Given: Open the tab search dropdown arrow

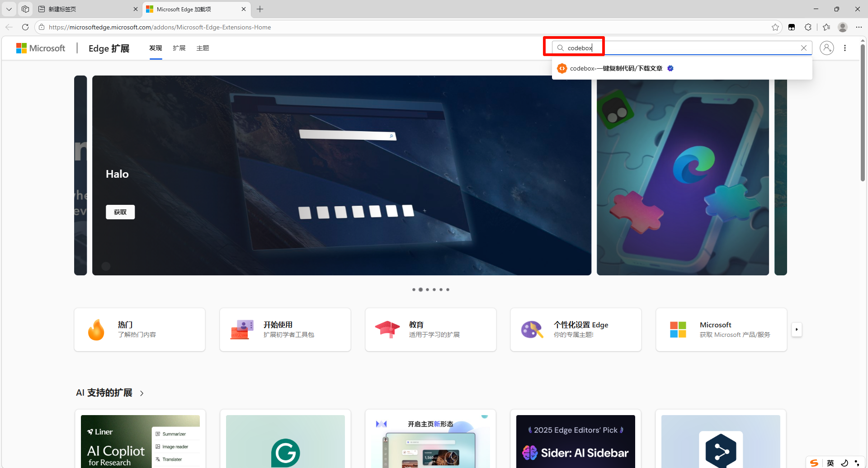Looking at the screenshot, I should click(9, 9).
